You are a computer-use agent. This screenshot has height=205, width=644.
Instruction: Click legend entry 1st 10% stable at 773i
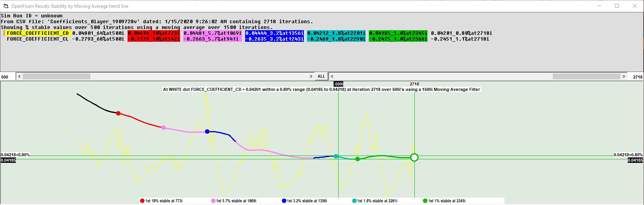162,201
